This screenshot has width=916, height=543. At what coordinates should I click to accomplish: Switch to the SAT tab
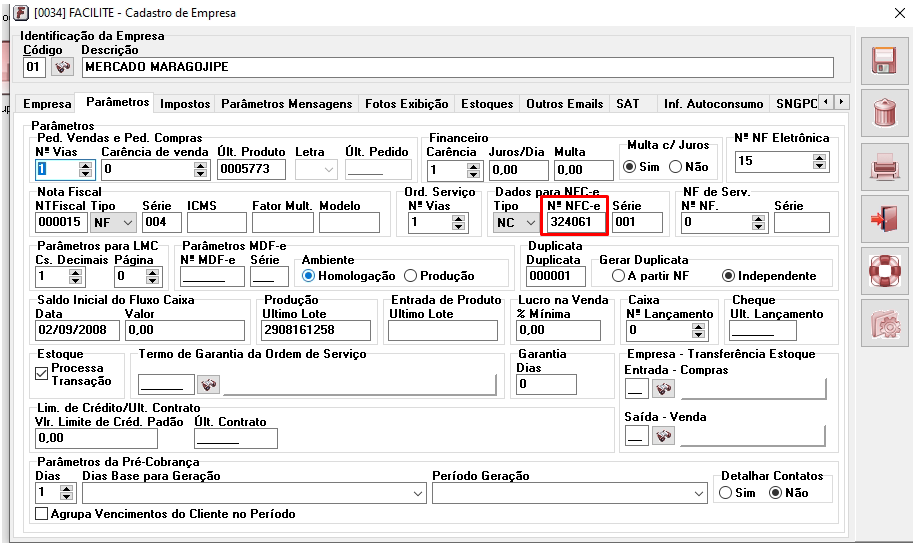click(628, 104)
